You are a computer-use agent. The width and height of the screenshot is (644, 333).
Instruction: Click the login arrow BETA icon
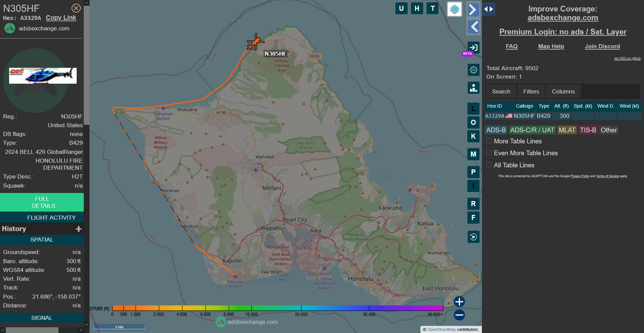coord(473,48)
